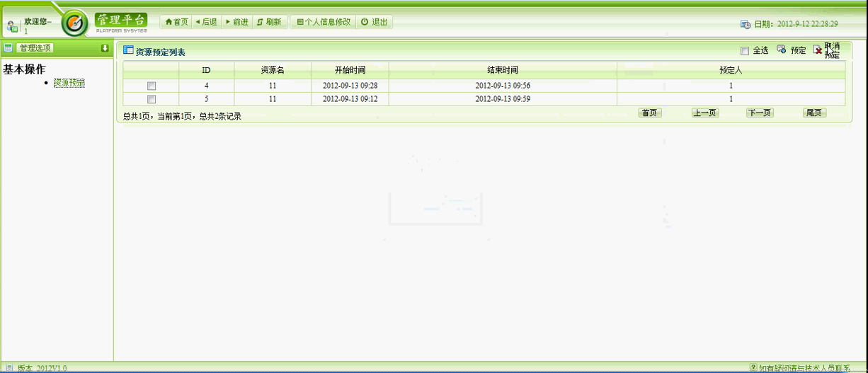Click start time 2012-09-13 09:28
The image size is (868, 373).
tap(350, 86)
